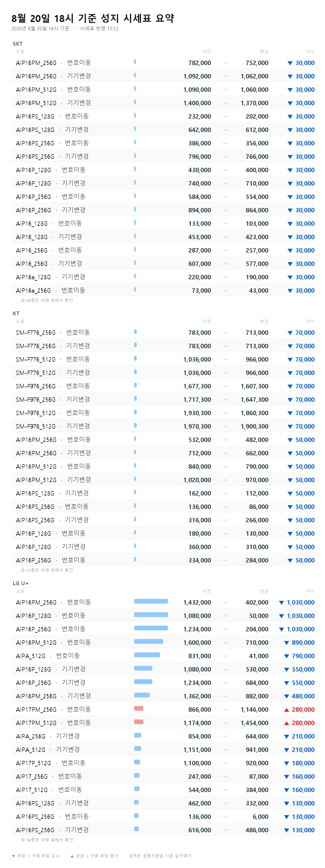Click the previous price 1,600,000
This screenshot has width=325, height=868.
pos(197,643)
